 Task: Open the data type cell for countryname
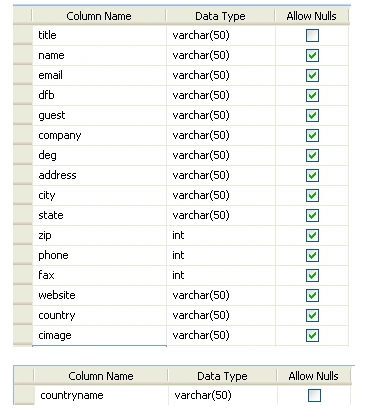(223, 395)
